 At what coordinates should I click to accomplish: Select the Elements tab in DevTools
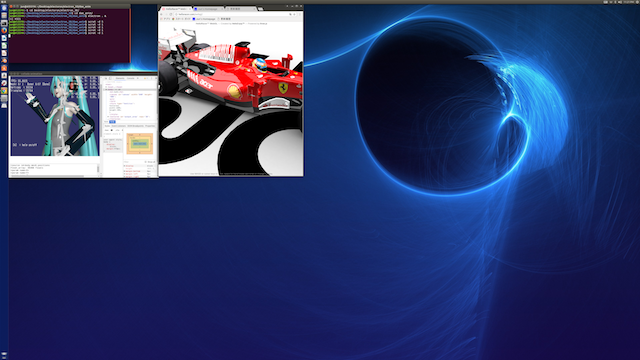click(120, 78)
